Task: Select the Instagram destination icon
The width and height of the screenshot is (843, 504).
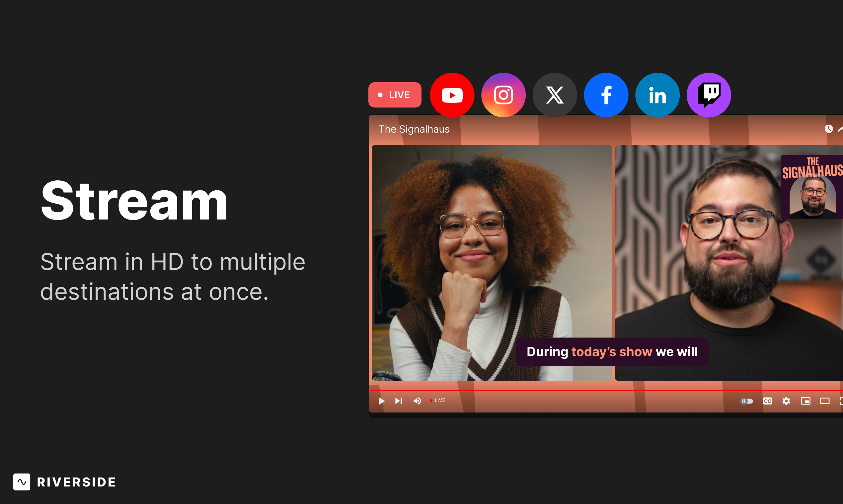Action: click(503, 95)
